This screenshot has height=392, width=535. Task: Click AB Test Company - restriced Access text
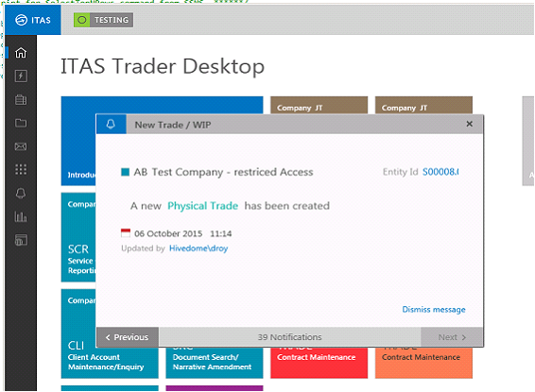(x=223, y=172)
